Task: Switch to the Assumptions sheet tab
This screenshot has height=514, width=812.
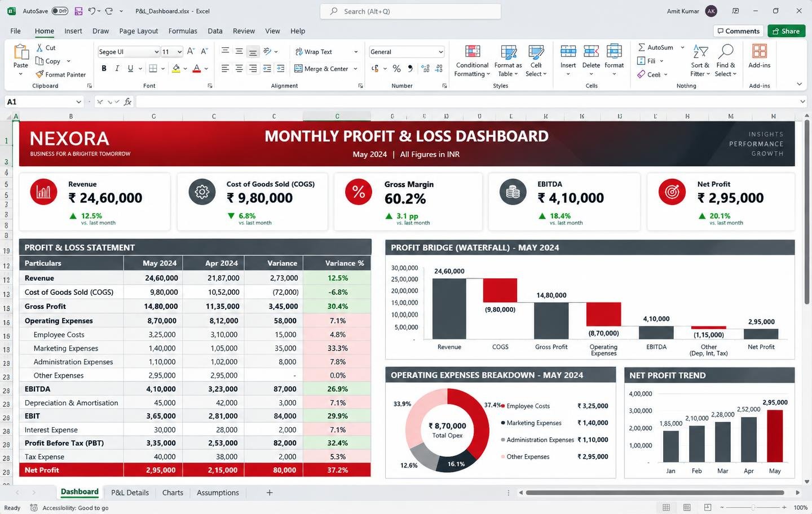Action: [218, 493]
